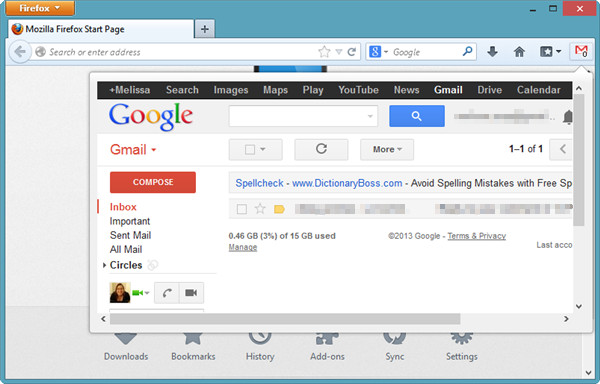Refresh the Gmail inbox
600x384 pixels.
[321, 149]
